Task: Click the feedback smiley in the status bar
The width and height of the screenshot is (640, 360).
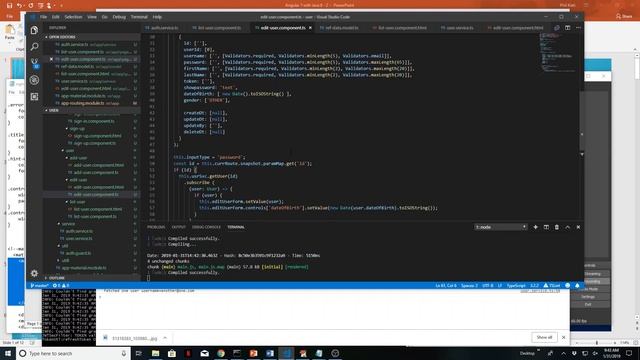Action: click(x=567, y=285)
